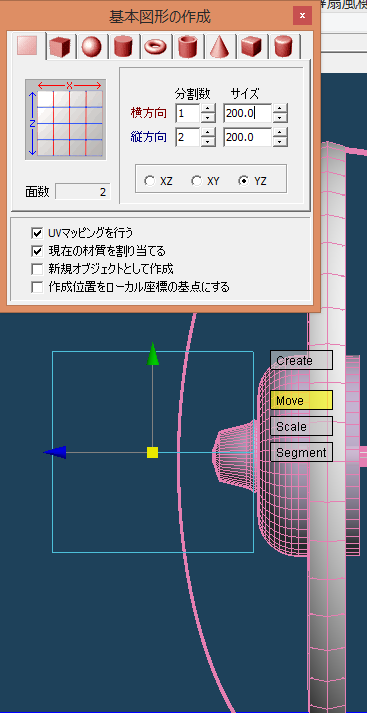Viewport: 367px width, 713px height.
Task: Choose the hollow pipe primitive icon
Action: pyautogui.click(x=187, y=46)
